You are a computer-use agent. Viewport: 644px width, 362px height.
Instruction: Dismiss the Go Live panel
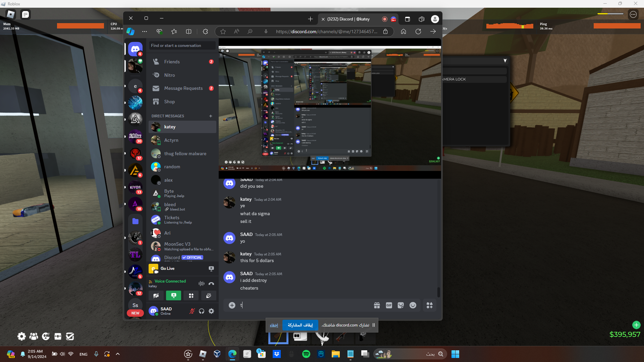tap(211, 268)
